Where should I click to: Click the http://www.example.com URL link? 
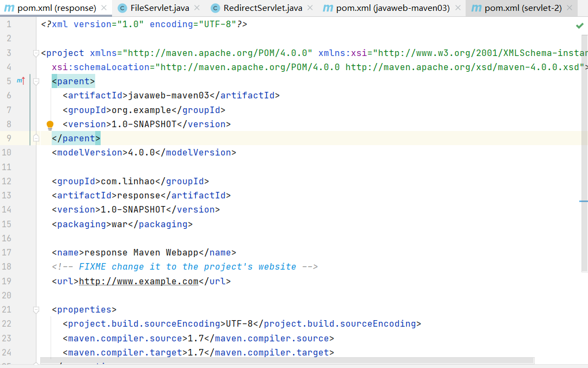[139, 282]
